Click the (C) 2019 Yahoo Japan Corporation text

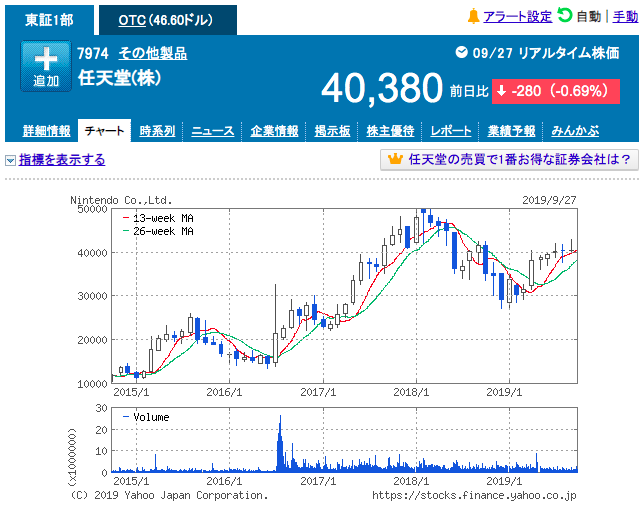169,496
